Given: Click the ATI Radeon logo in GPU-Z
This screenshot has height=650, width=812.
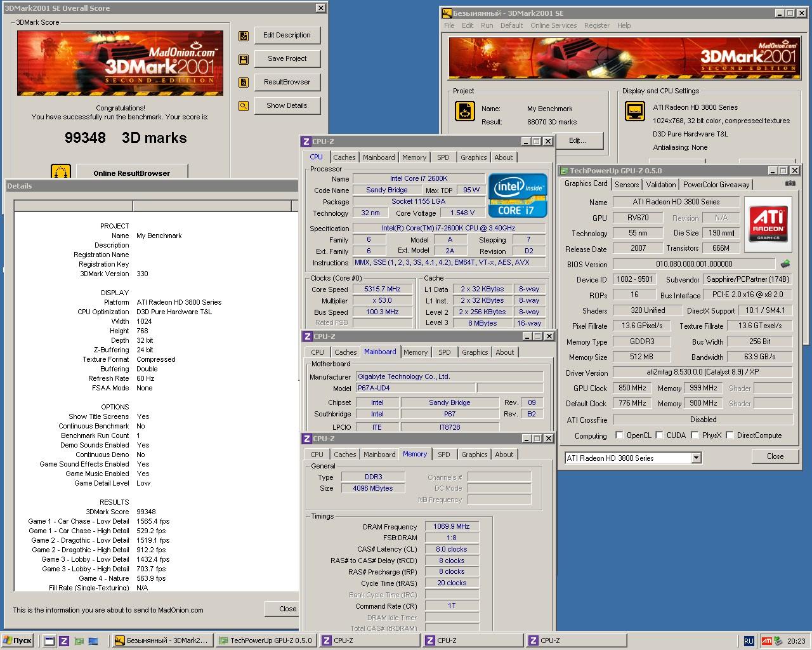Looking at the screenshot, I should pos(768,223).
